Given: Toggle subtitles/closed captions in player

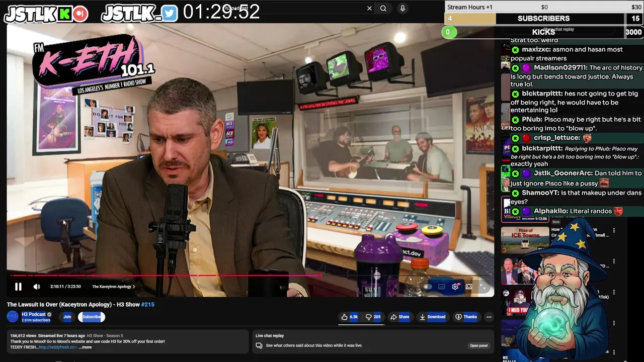Looking at the screenshot, I should click(x=441, y=287).
